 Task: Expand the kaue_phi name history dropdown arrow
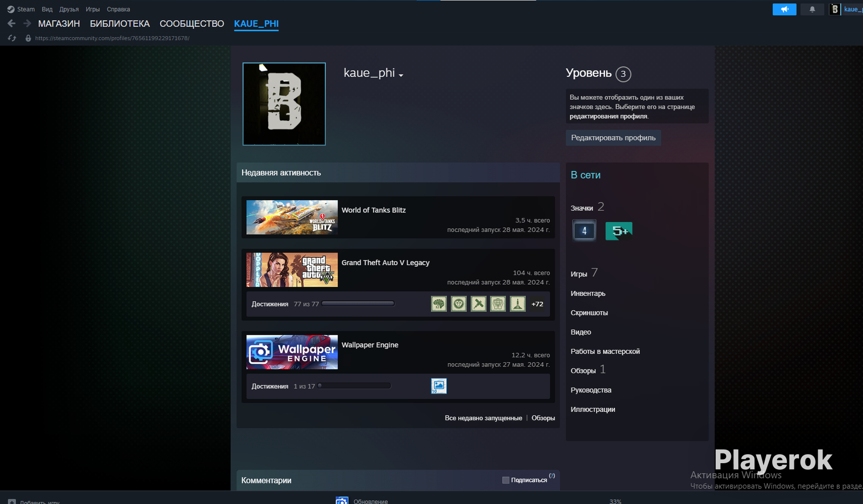(401, 75)
